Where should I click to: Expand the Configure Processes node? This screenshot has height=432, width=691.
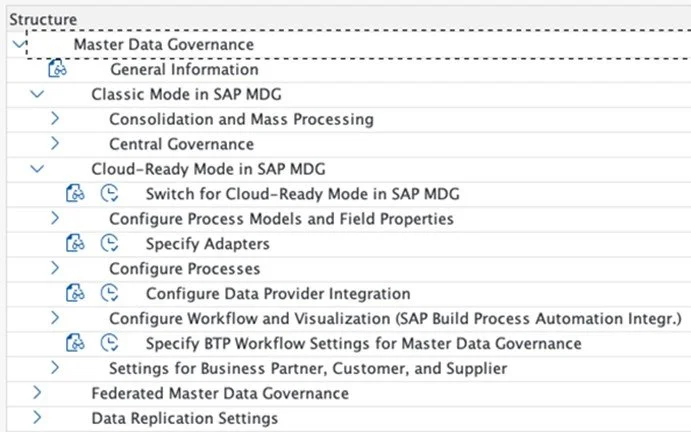[x=55, y=269]
